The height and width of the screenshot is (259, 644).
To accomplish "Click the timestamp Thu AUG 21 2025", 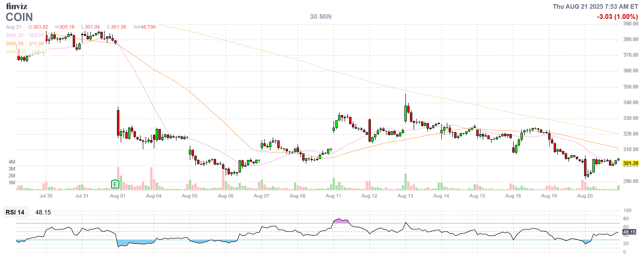I will 595,6.
